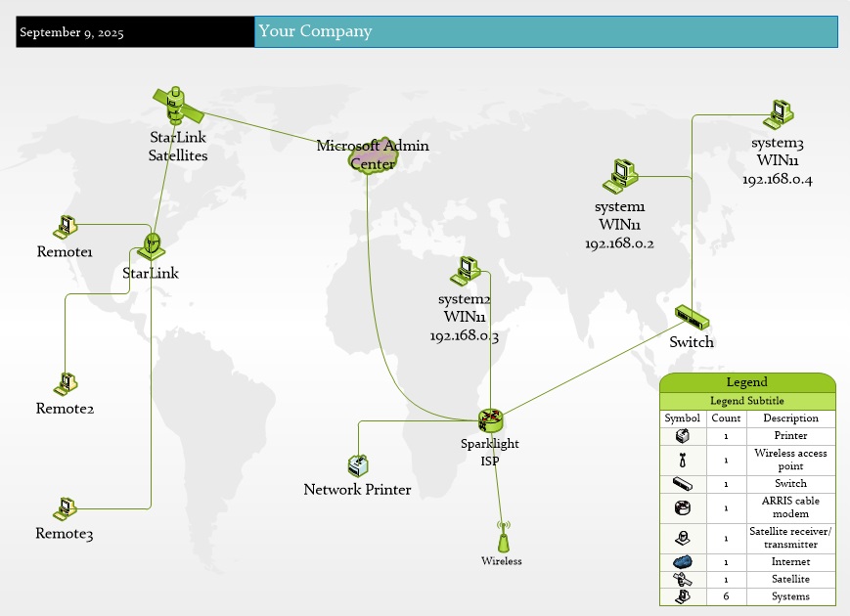The height and width of the screenshot is (616, 850).
Task: Click the system3 computer icon
Action: click(778, 114)
